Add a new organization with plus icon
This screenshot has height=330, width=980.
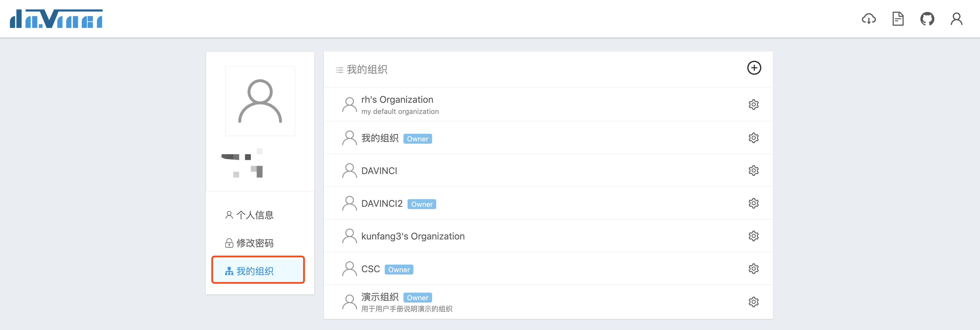[x=754, y=68]
